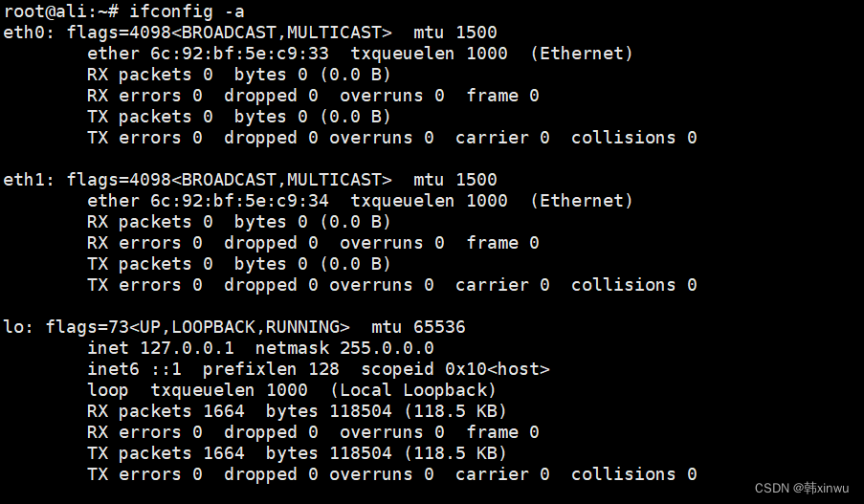
Task: Click the (Local Loopback) label
Action: 413,390
